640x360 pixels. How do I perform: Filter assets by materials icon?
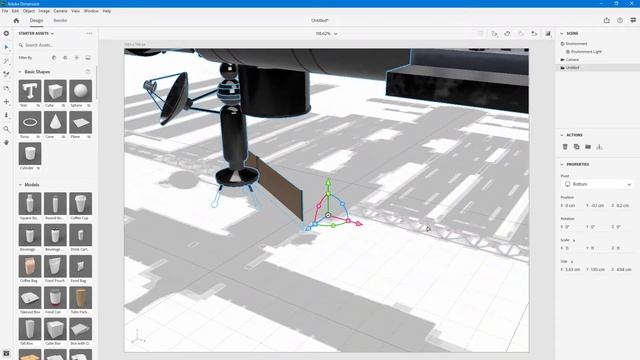(x=65, y=58)
